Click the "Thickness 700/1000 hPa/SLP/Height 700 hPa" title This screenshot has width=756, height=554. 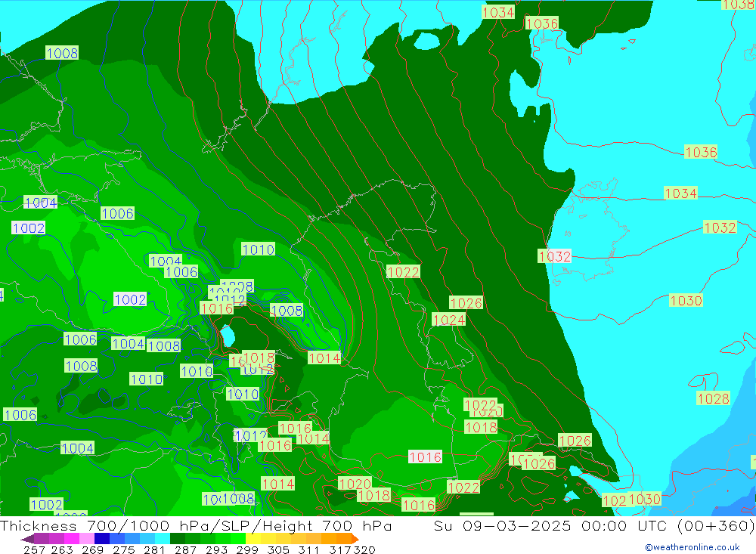[196, 525]
